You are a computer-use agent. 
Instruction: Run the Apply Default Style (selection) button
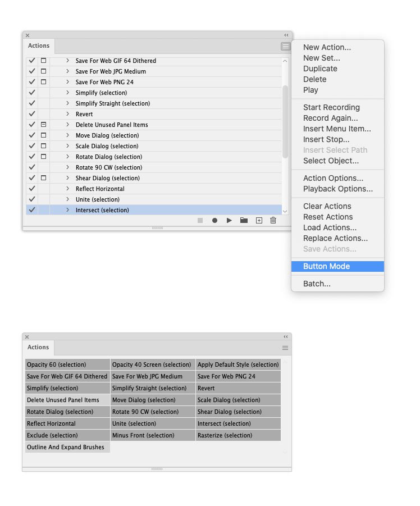pos(238,364)
